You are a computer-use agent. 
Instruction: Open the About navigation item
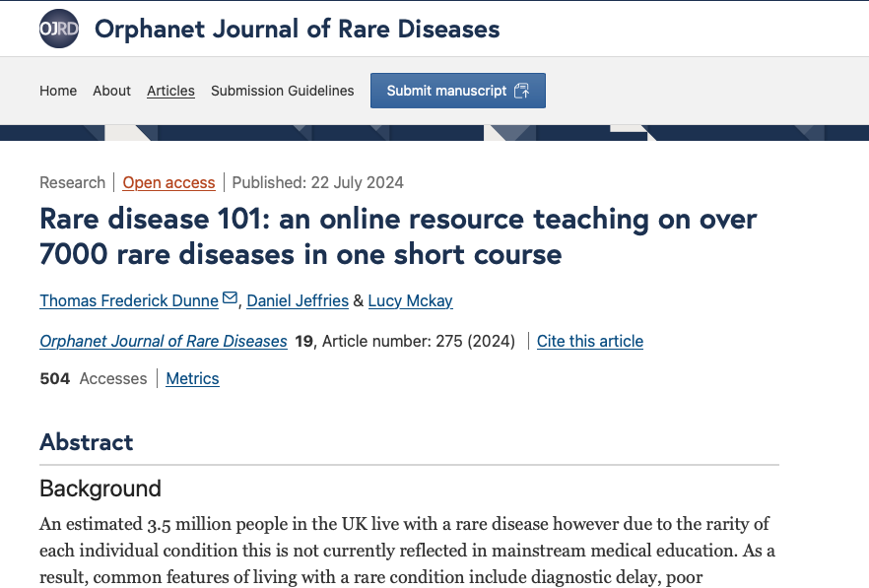click(112, 91)
